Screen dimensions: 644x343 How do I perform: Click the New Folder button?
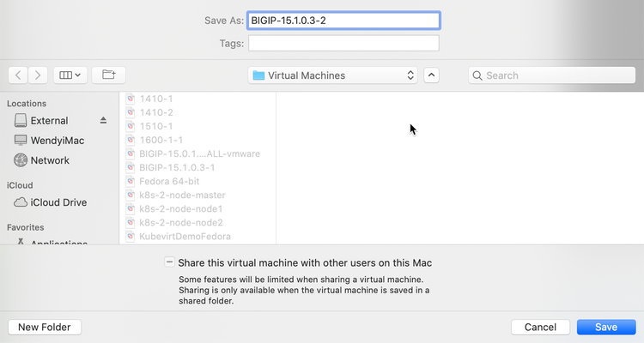point(45,327)
